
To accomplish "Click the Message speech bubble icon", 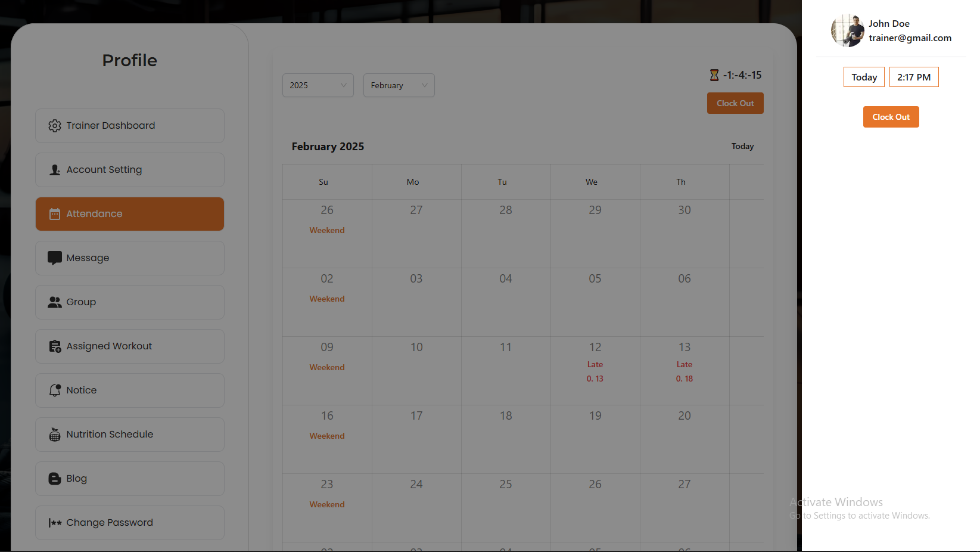I will [x=55, y=258].
